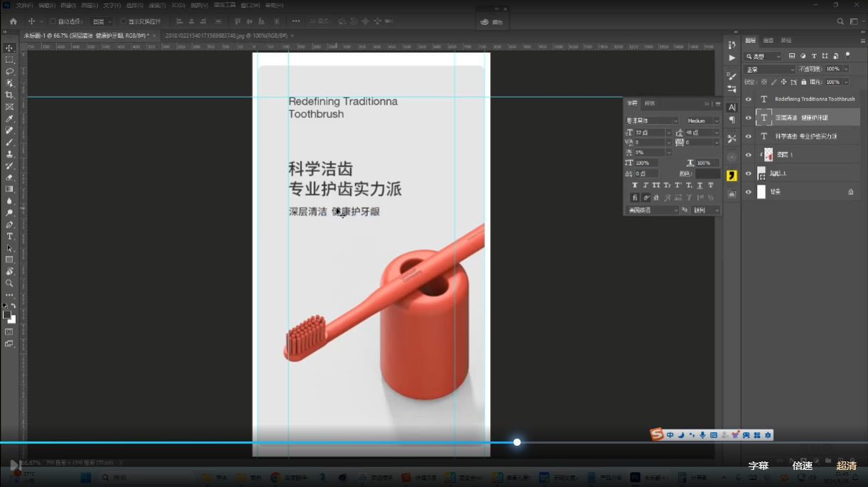Screen dimensions: 868x487
Task: Toggle visibility of the 背景 layer
Action: 748,192
